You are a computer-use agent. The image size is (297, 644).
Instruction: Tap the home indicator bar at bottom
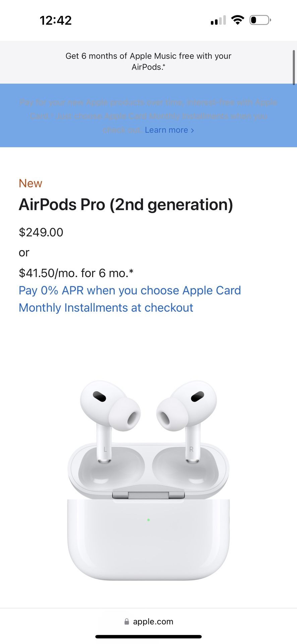(148, 634)
